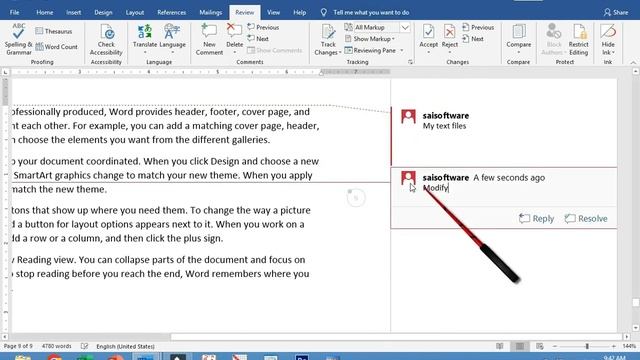This screenshot has height=360, width=640.
Task: Click the 4780 words counter
Action: (56, 346)
